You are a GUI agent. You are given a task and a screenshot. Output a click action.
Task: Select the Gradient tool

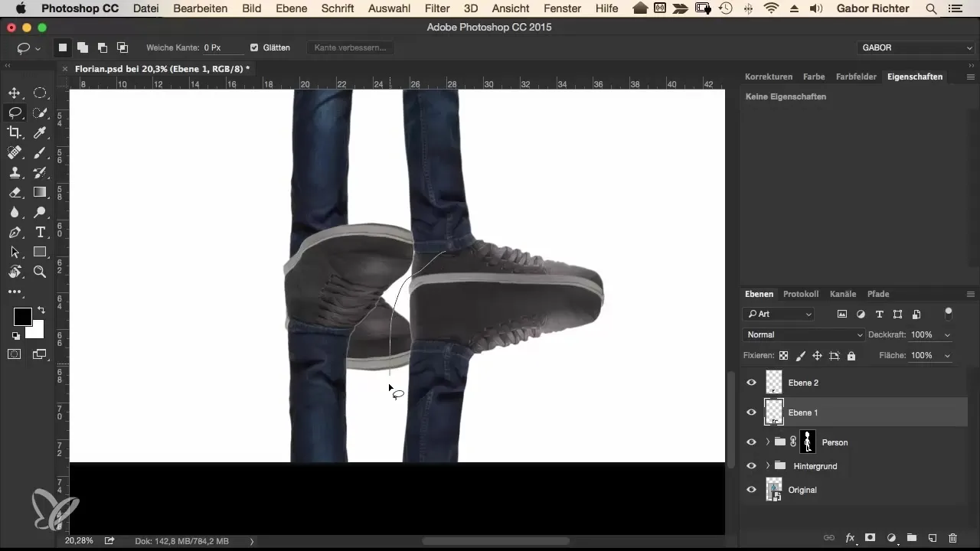click(40, 192)
